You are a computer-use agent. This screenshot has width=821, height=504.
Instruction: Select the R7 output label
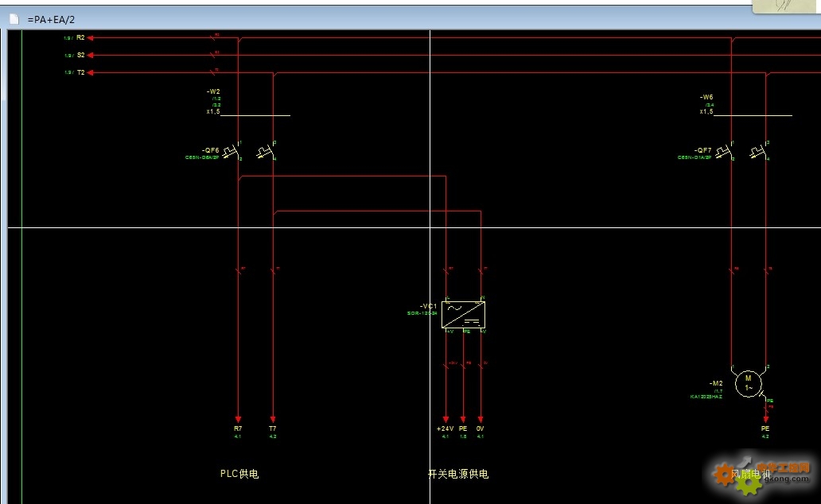coord(238,428)
